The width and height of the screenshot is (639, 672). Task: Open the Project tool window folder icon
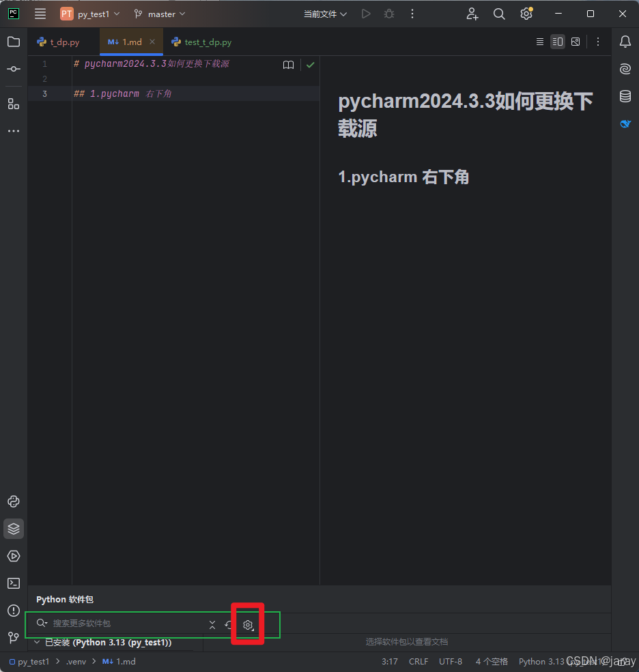[x=14, y=42]
